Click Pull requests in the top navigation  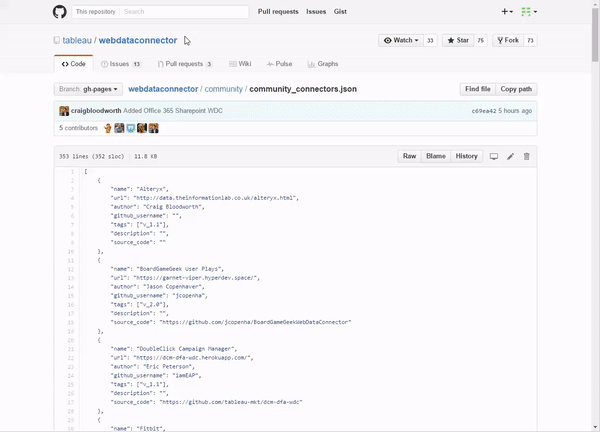pyautogui.click(x=278, y=12)
